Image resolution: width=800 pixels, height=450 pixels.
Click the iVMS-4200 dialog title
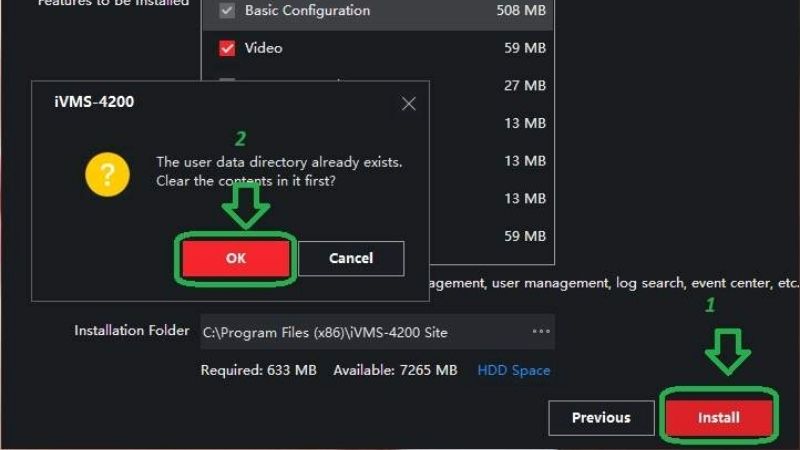tap(94, 102)
